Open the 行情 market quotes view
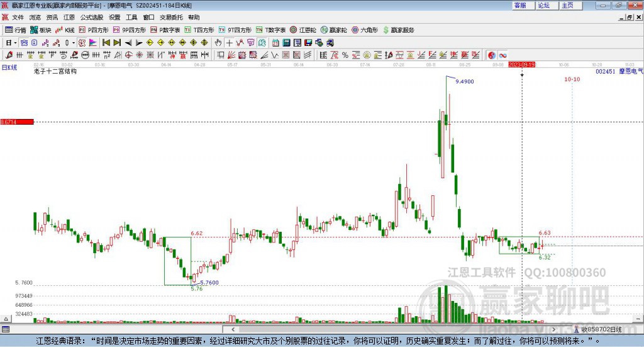 click(15, 30)
